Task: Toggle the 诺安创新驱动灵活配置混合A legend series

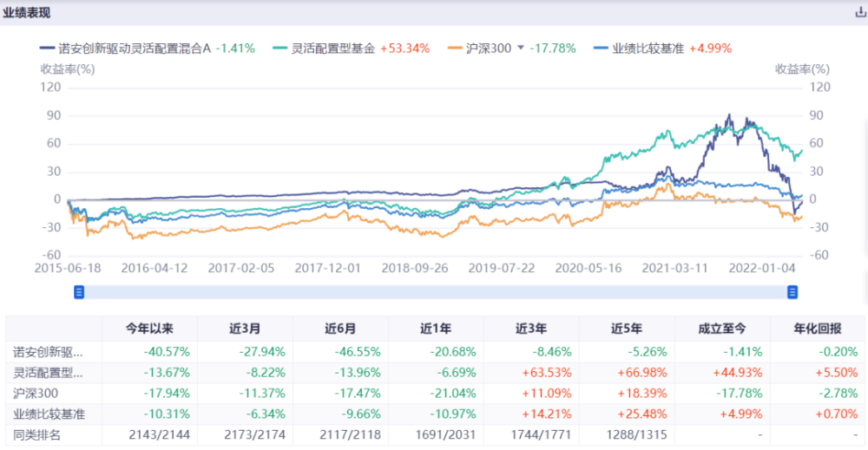Action: pyautogui.click(x=125, y=49)
